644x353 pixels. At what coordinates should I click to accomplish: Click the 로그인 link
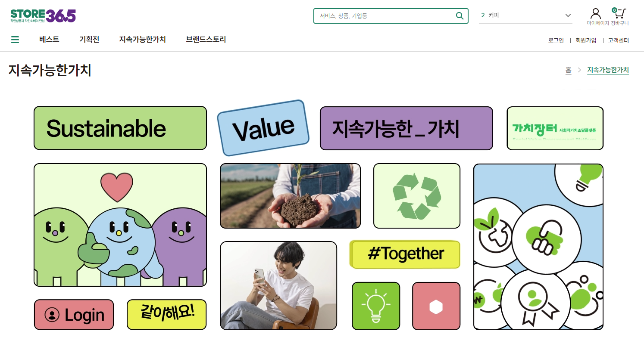[556, 40]
